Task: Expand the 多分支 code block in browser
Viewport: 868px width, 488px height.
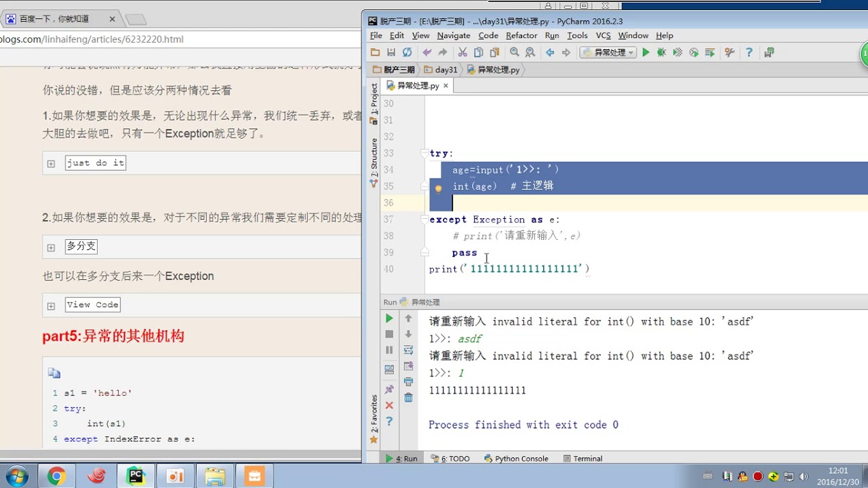Action: pyautogui.click(x=51, y=247)
